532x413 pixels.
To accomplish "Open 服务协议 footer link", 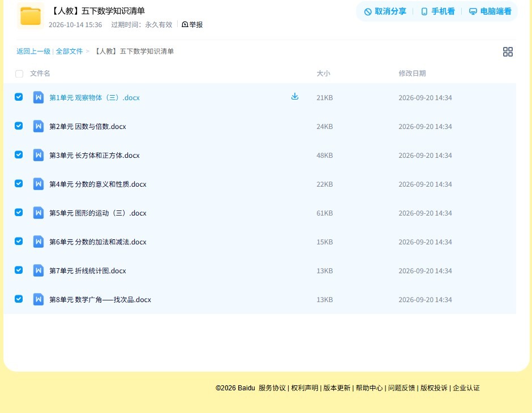I will click(x=272, y=388).
